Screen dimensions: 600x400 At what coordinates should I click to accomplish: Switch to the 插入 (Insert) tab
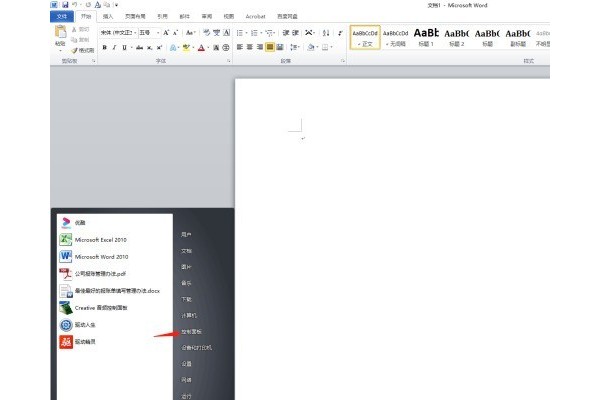click(x=108, y=16)
